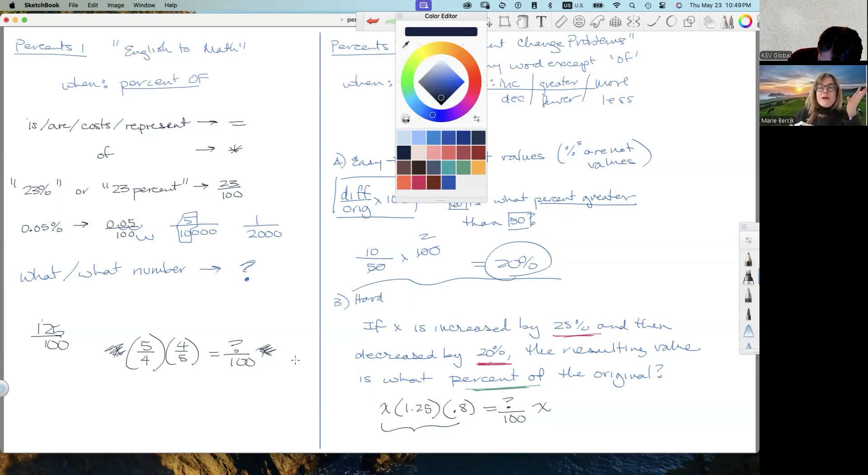Screen dimensions: 868x475
Task: Choose the salmon pink swatch
Action: (434, 152)
